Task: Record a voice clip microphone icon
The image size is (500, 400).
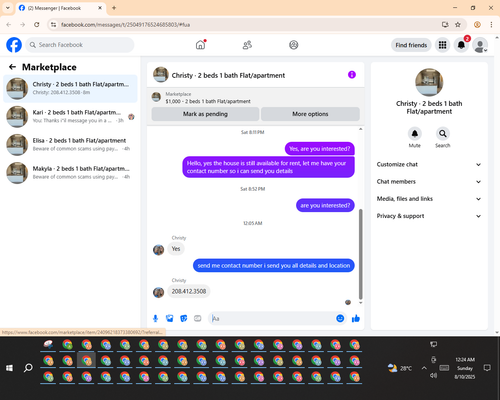Action: click(x=155, y=318)
